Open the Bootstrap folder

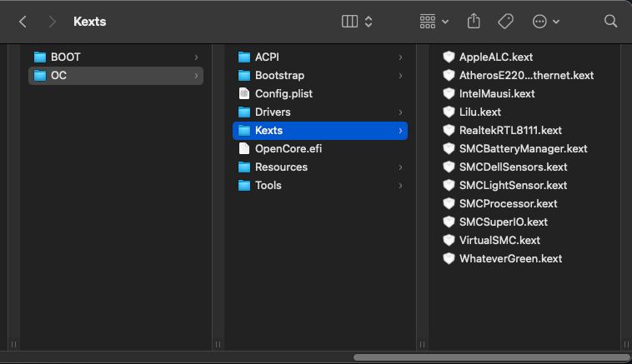pos(320,76)
